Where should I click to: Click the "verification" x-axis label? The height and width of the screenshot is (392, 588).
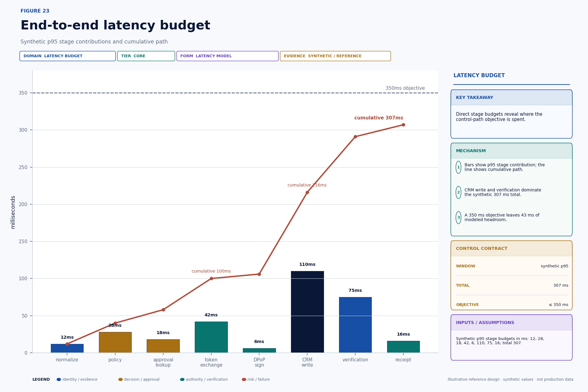[355, 360]
